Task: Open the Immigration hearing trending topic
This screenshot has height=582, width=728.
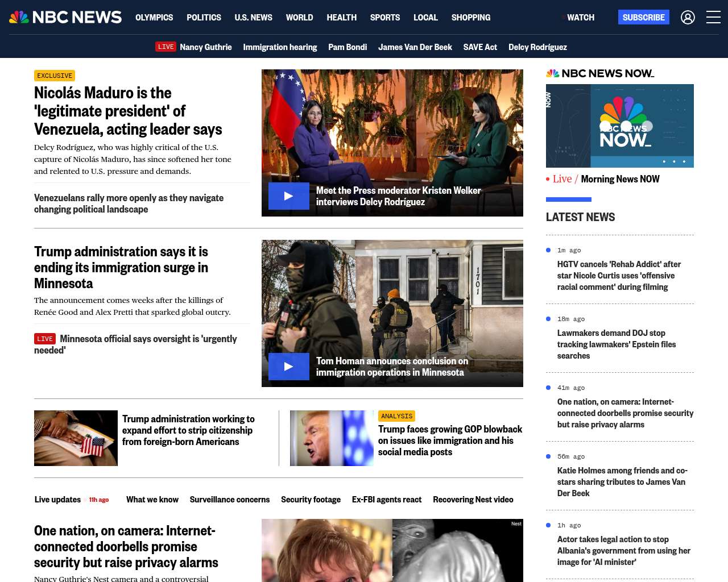Action: (x=280, y=47)
